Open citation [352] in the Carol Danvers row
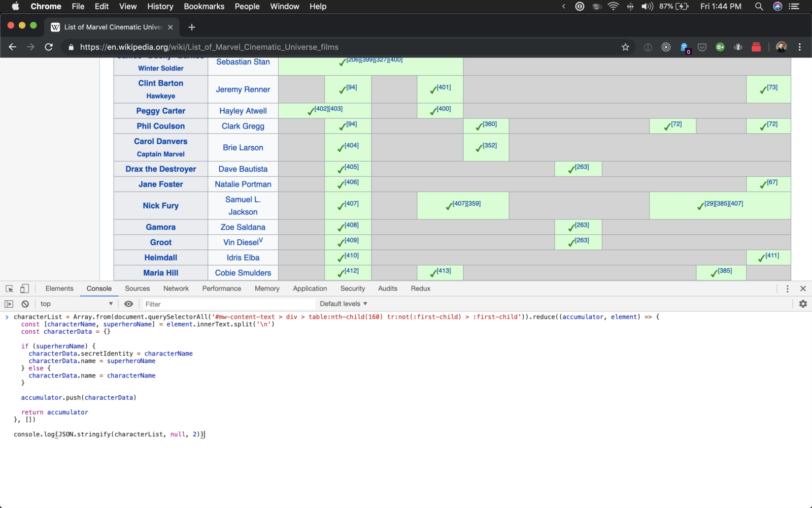The width and height of the screenshot is (812, 508). coord(490,145)
